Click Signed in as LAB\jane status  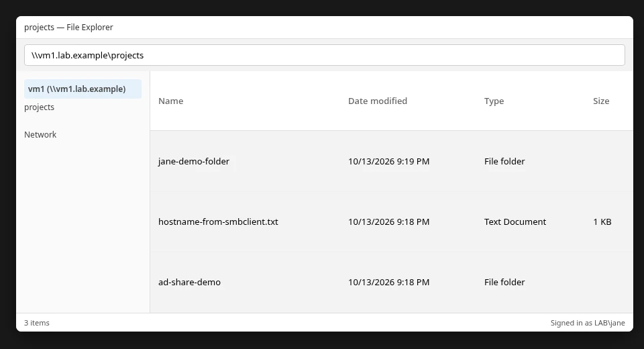click(588, 323)
